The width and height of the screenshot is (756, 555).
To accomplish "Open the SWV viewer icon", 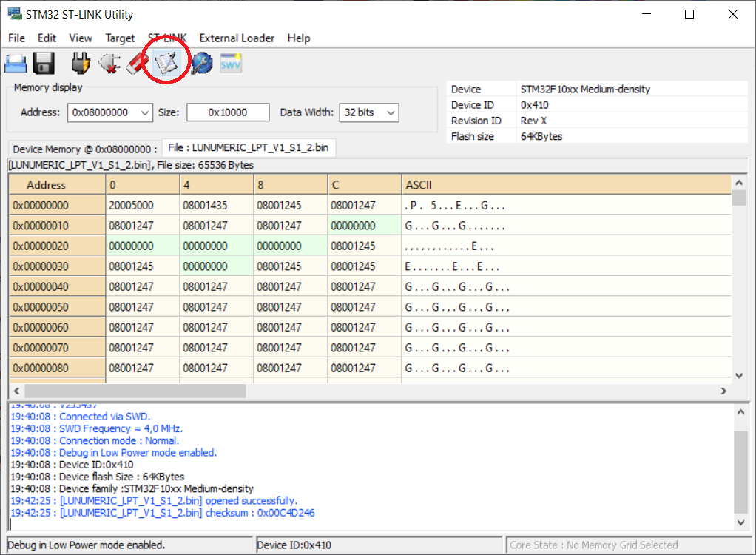I will coord(231,64).
